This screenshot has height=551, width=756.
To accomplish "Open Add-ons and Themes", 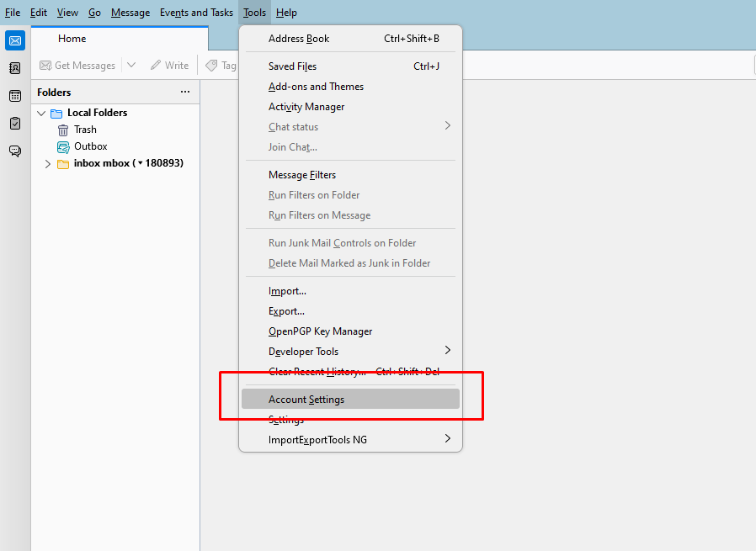I will [316, 87].
